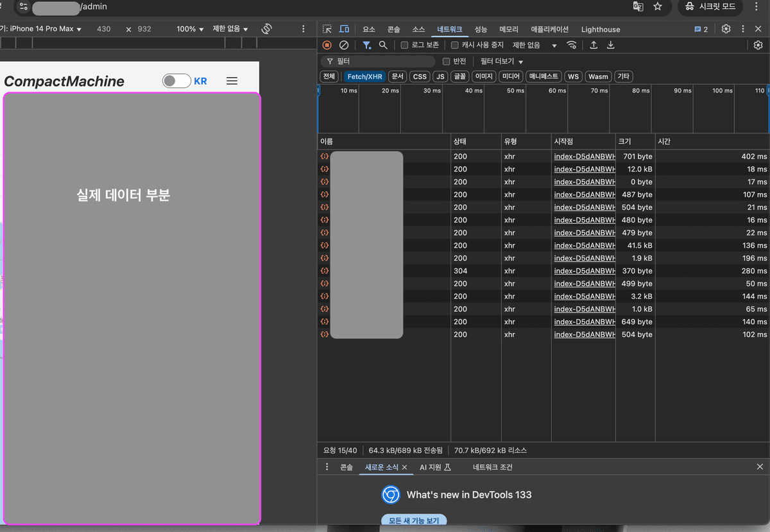Close the 새로운 소식 drawer tab

click(404, 467)
